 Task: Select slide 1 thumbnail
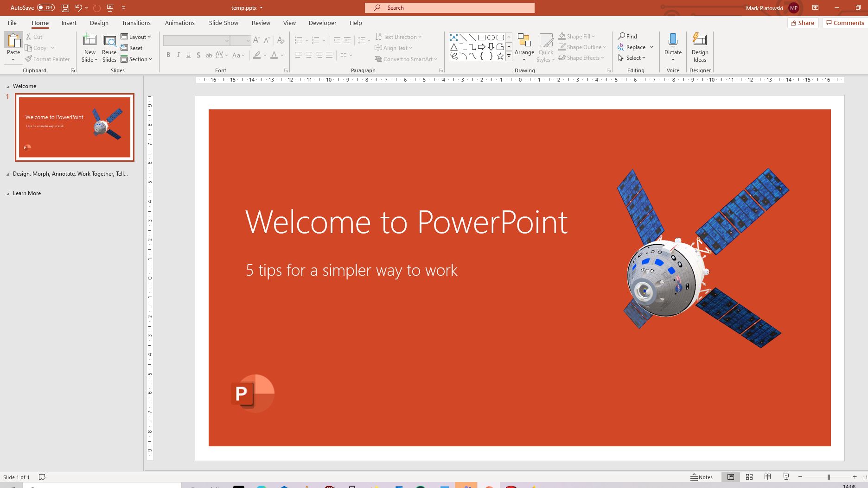point(75,127)
